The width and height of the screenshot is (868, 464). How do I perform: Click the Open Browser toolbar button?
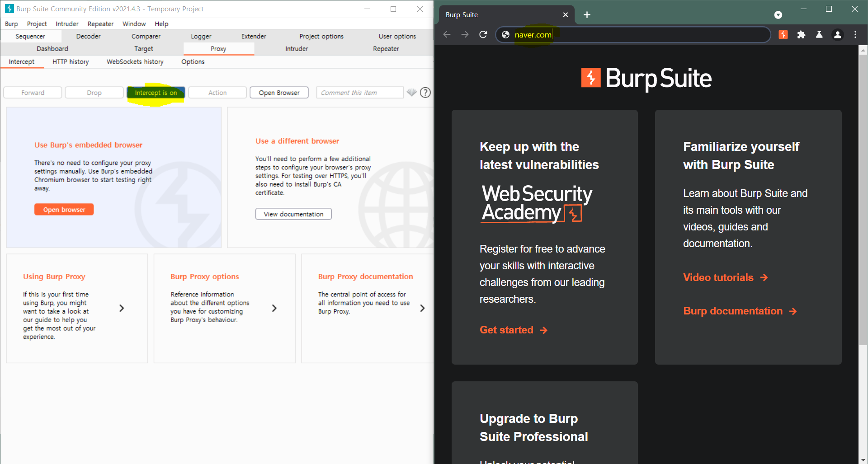(279, 93)
